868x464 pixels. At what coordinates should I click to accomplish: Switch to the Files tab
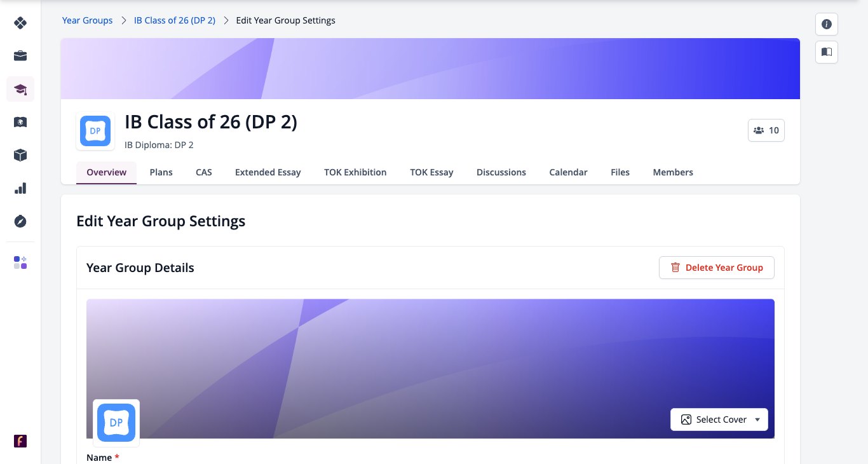point(620,172)
